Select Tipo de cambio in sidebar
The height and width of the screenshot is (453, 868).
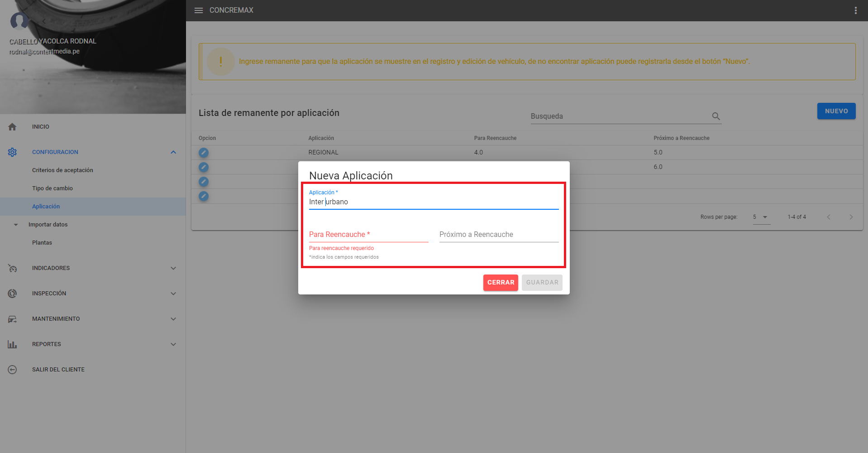pos(52,188)
